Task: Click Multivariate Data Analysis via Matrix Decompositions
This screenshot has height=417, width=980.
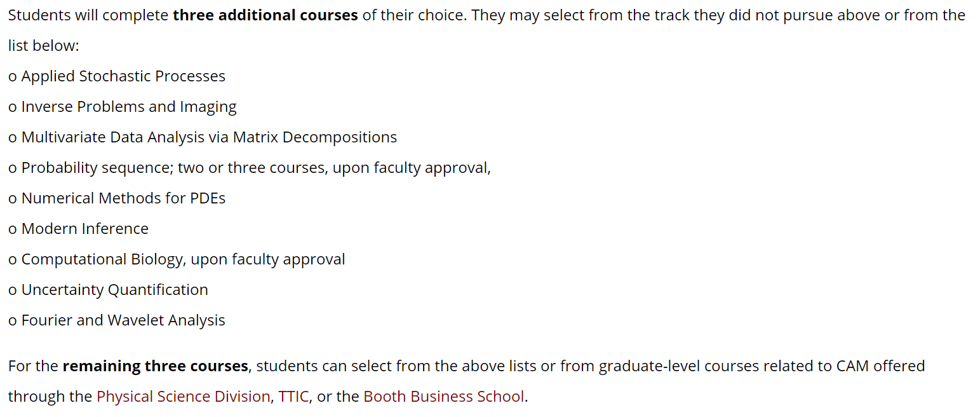Action: pyautogui.click(x=203, y=137)
